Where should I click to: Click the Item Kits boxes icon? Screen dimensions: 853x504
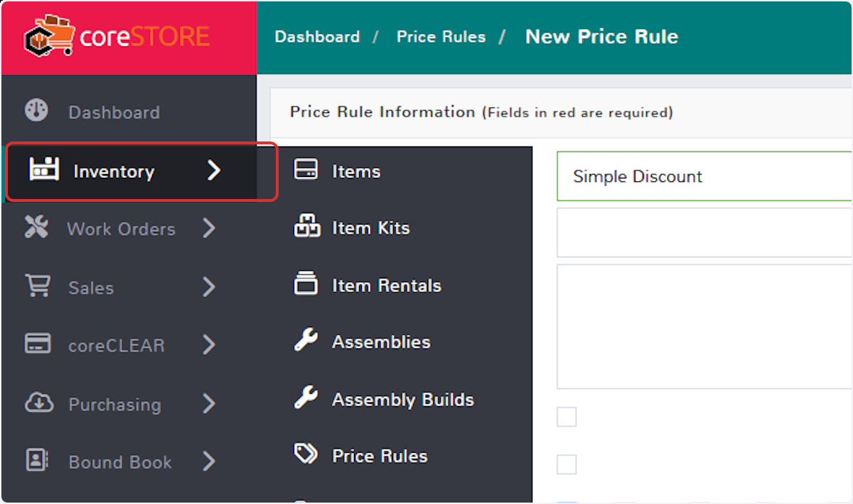[306, 227]
